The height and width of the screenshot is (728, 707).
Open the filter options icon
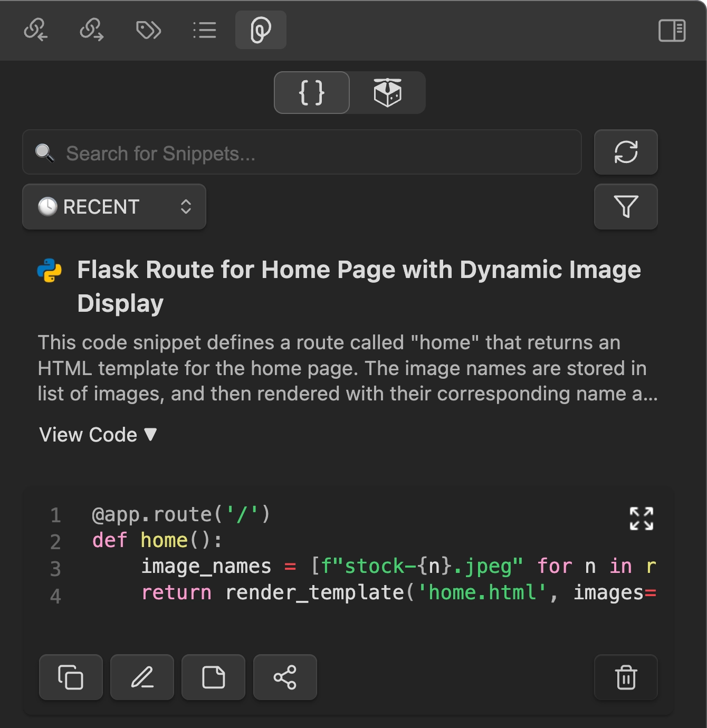coord(626,207)
